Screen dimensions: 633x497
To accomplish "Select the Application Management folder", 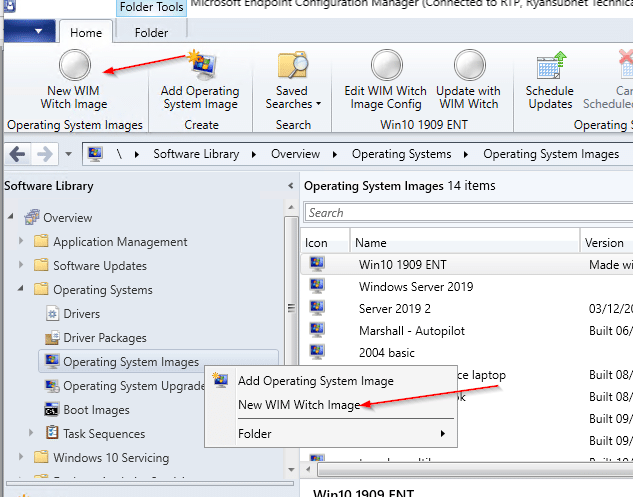I will (120, 242).
